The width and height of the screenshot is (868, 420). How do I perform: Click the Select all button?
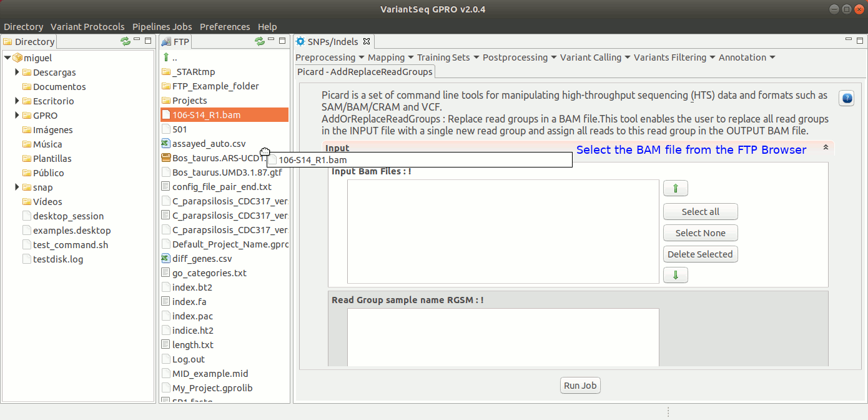(x=700, y=212)
